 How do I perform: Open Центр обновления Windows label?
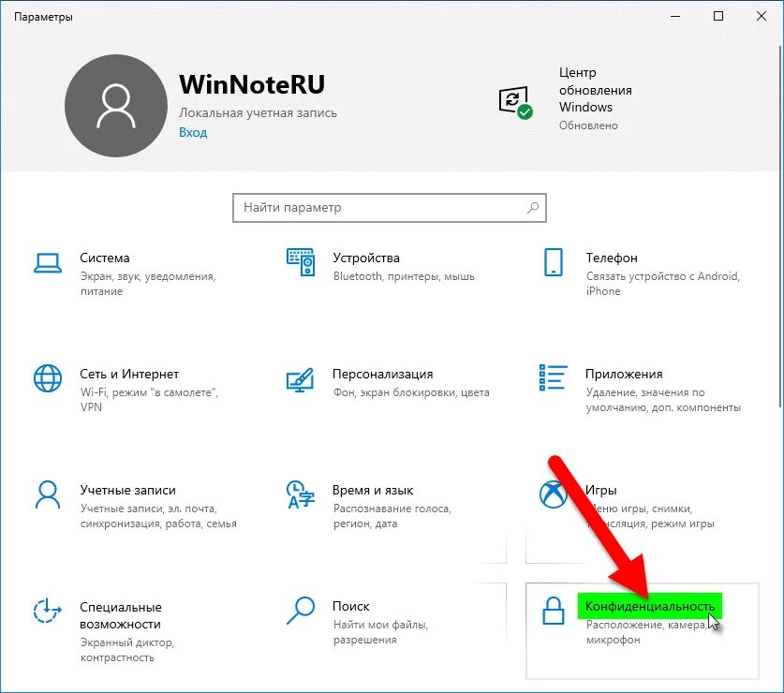point(595,90)
